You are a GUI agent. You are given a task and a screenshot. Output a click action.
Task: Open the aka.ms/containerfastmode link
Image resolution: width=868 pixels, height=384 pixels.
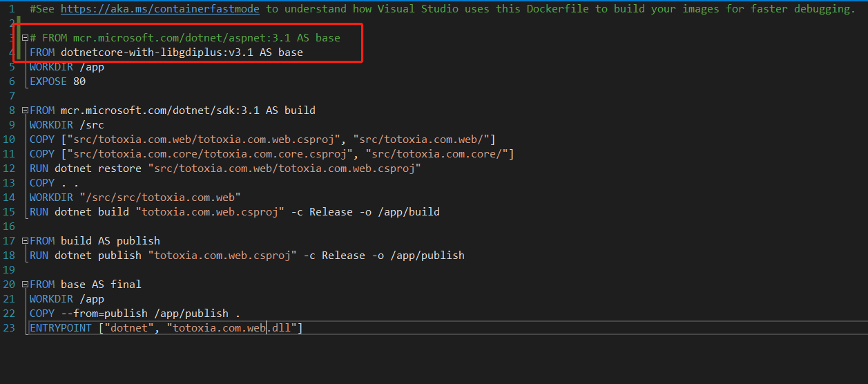[160, 9]
